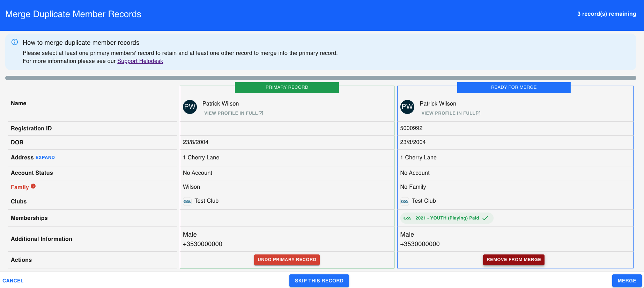Click the Test Club logo in the ready for merge record
This screenshot has width=644, height=288.
tap(405, 201)
